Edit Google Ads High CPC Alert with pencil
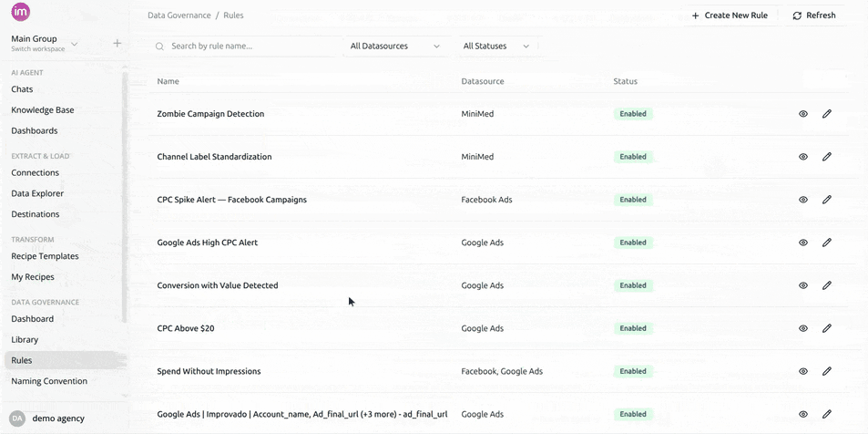The height and width of the screenshot is (434, 868). pos(826,243)
